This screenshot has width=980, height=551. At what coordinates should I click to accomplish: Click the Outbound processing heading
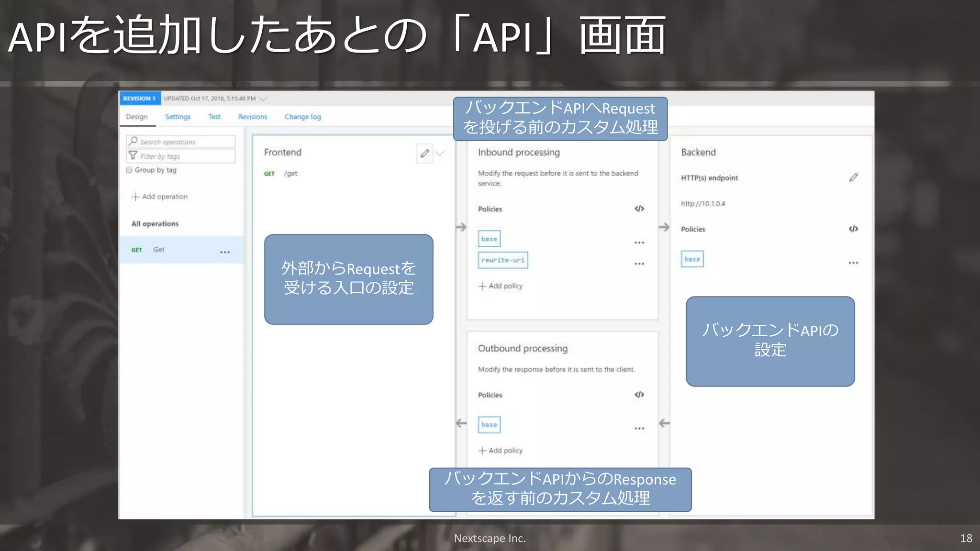click(523, 349)
